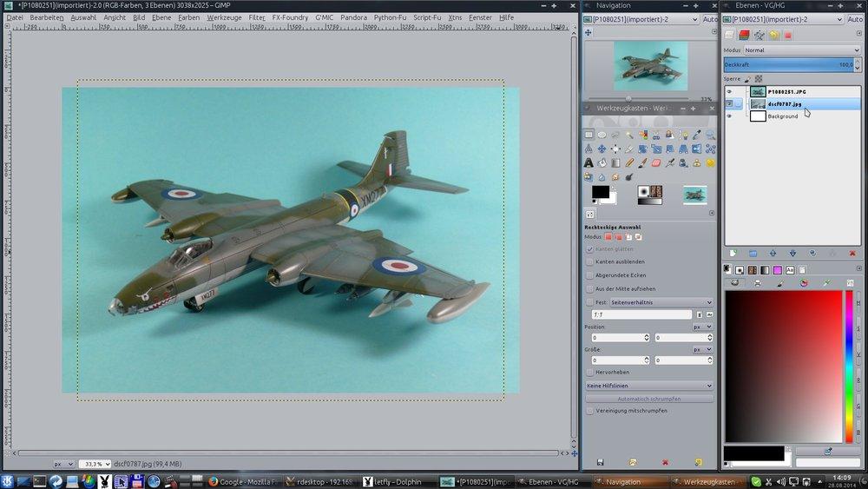This screenshot has width=868, height=489.
Task: Delete the selected layer with red X
Action: pyautogui.click(x=852, y=253)
